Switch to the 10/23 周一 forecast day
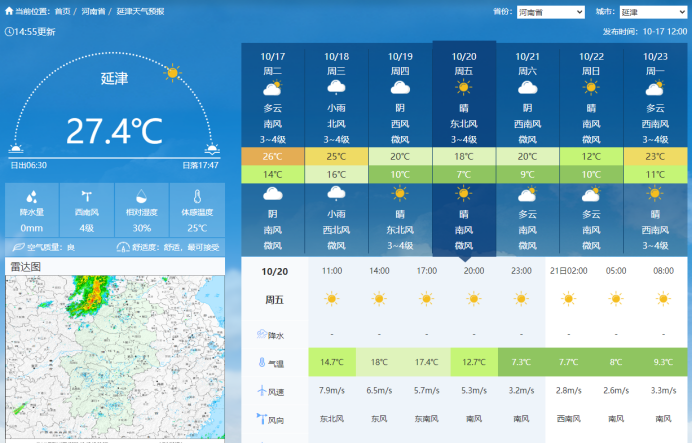 (655, 100)
